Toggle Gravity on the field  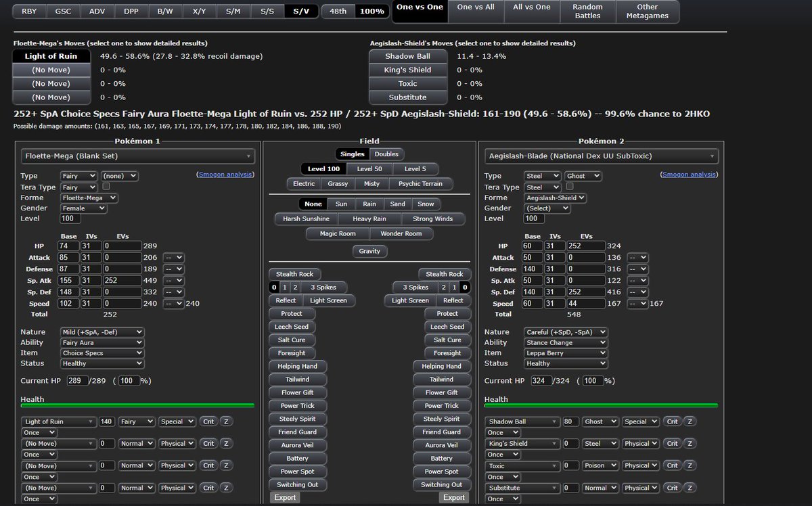(x=369, y=251)
